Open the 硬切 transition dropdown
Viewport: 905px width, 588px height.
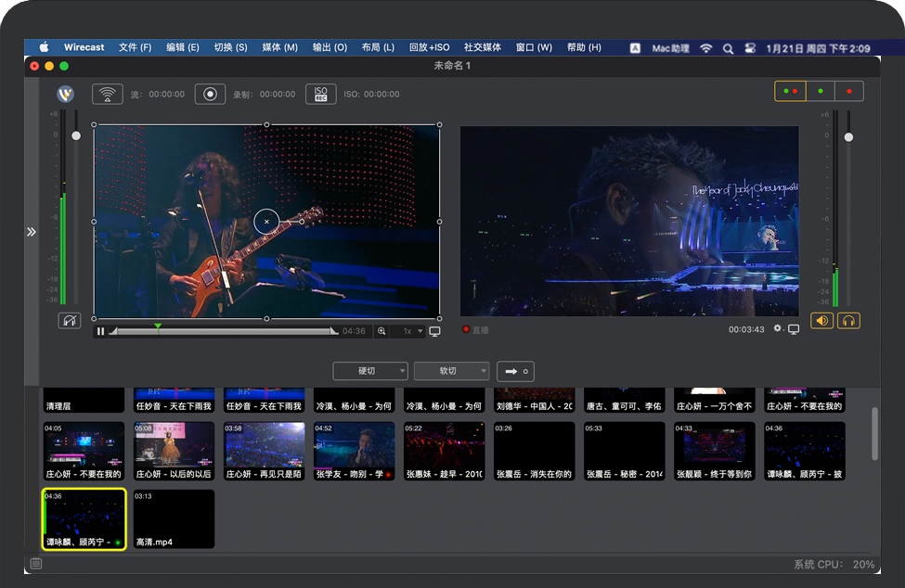[x=370, y=371]
